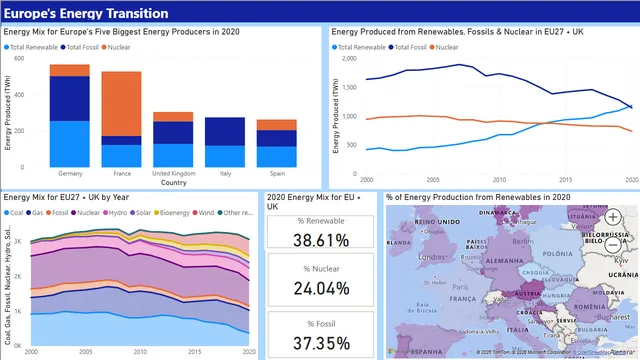Select the % Nuclear 24.04% card
The width and height of the screenshot is (640, 360).
(320, 280)
